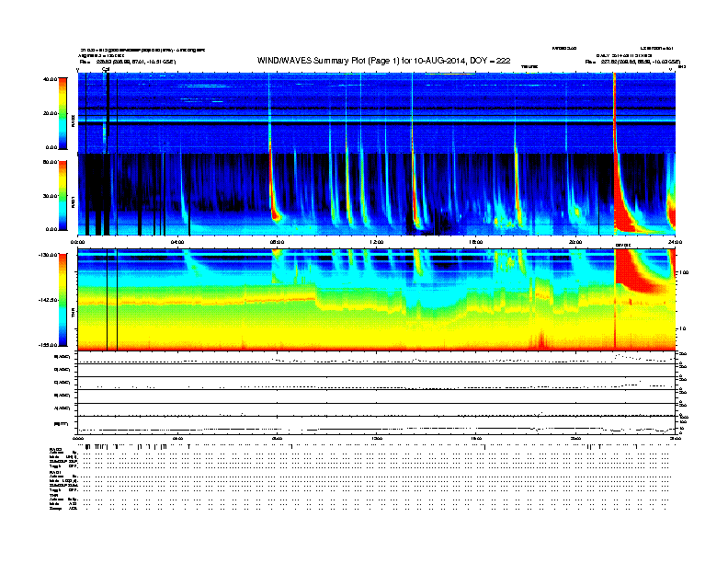Click the 04:00 label on the bottom time axis
The width and height of the screenshot is (728, 563).
177,438
